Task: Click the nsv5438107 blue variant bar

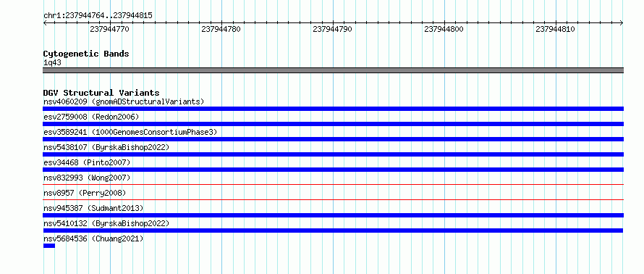Action: (333, 154)
